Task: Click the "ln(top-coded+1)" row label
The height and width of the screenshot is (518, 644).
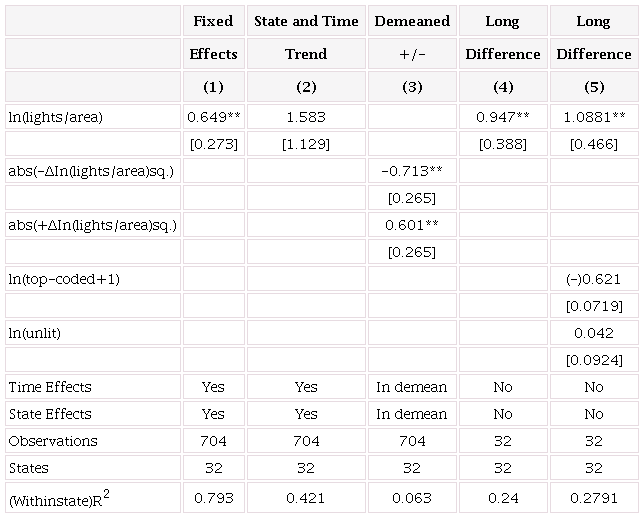Action: pos(64,279)
